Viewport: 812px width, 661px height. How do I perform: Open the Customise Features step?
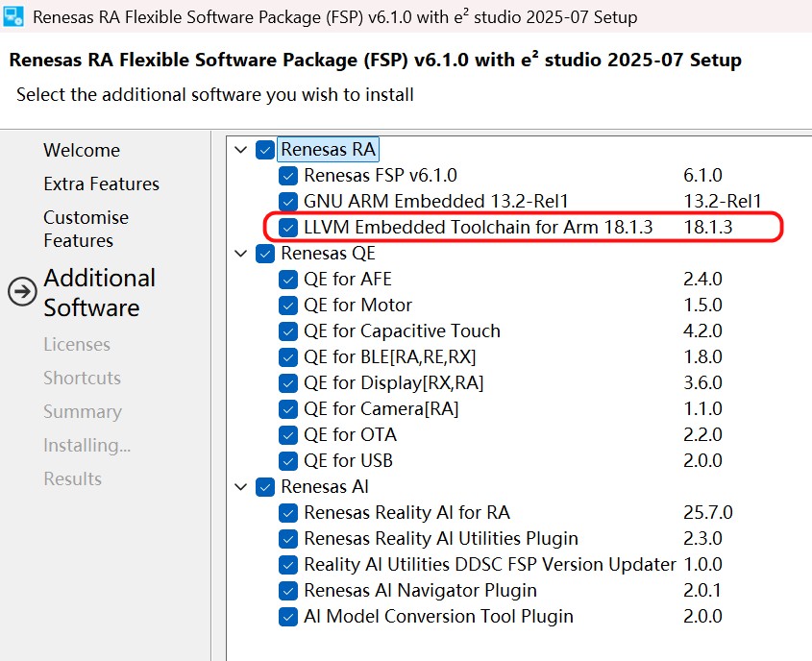[86, 229]
